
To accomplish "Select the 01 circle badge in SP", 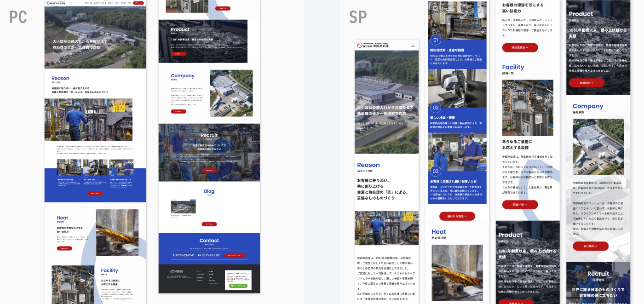I will click(436, 40).
